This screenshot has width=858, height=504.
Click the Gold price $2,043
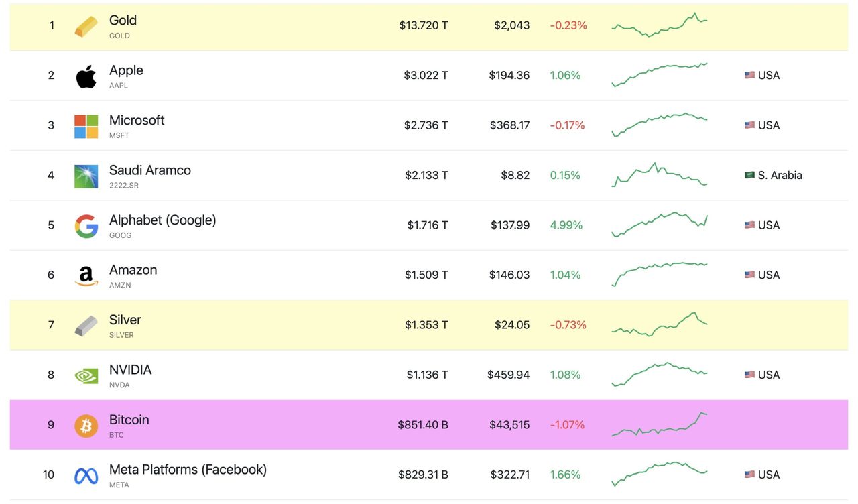512,25
